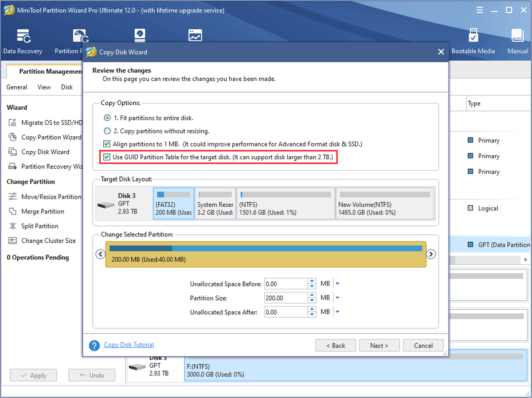Toggle Align partitions to 1 MB checkbox
The image size is (532, 398).
coord(107,144)
